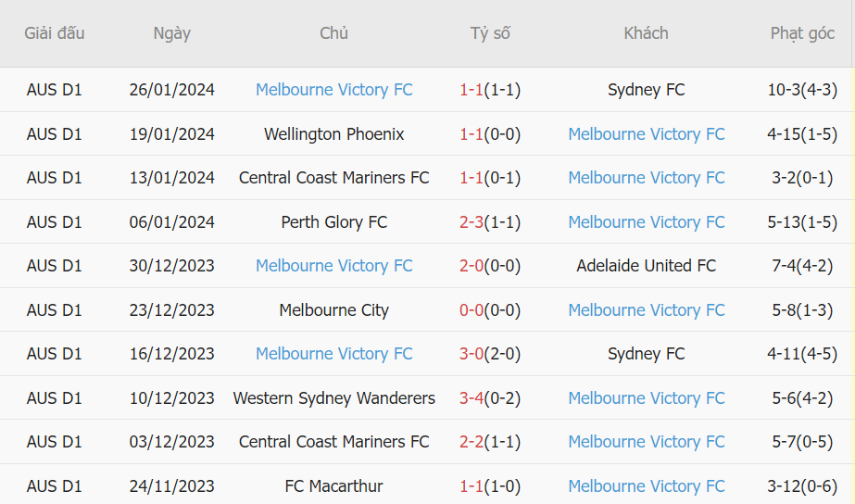This screenshot has height=504, width=855.
Task: Click Melbourne Victory FC opposite Perth Glory FC
Action: tap(646, 222)
